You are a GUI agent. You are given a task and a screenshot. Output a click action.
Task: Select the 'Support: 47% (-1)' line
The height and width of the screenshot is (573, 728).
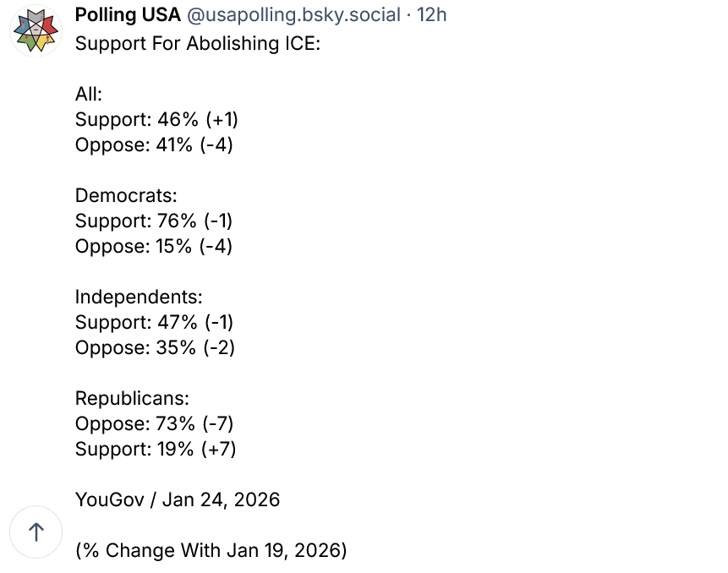point(154,322)
